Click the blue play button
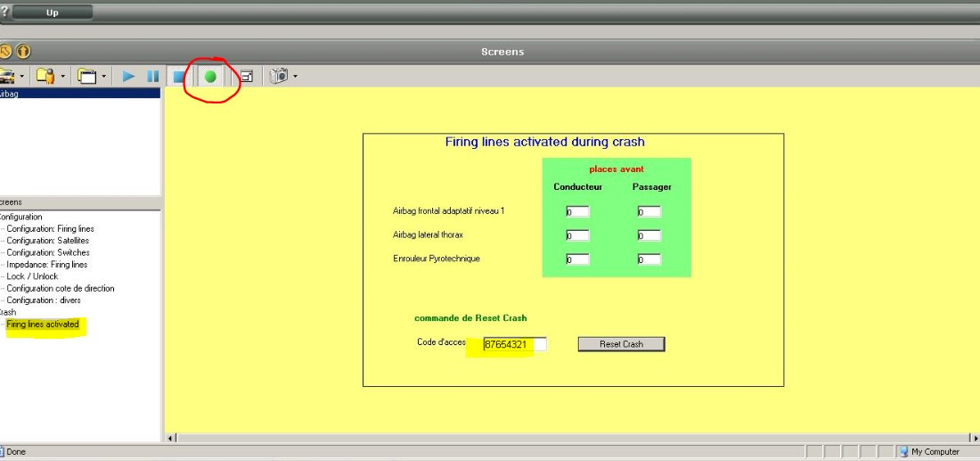The width and height of the screenshot is (980, 461). click(x=129, y=77)
